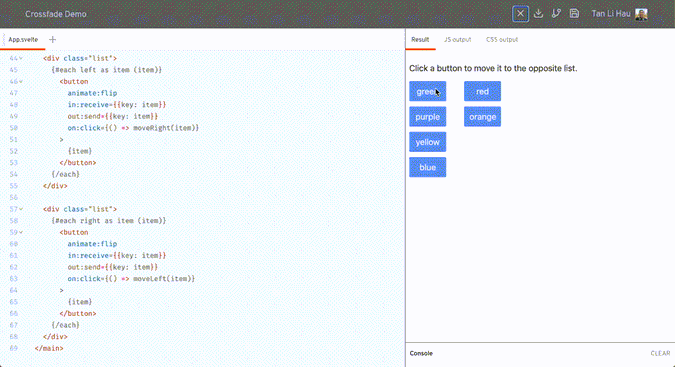Click the save icon in the header
This screenshot has height=367, width=675.
point(574,14)
